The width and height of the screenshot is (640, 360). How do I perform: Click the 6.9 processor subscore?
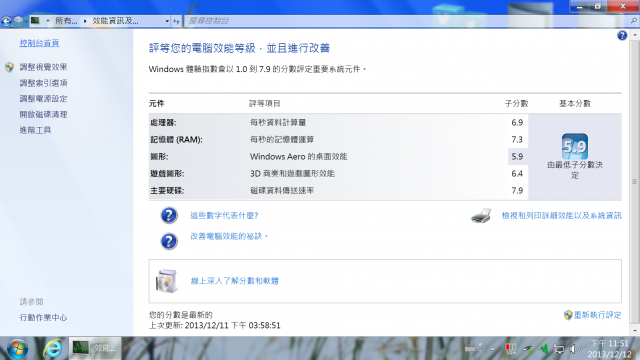tap(517, 122)
